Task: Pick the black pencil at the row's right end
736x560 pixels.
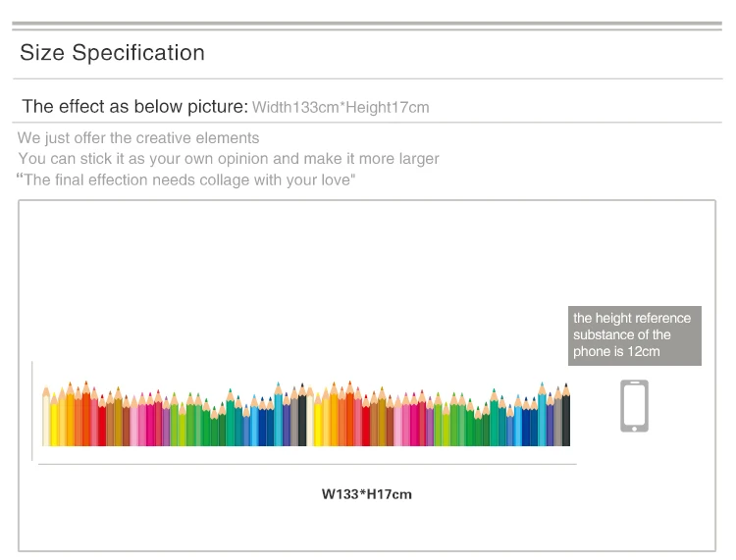Action: tap(566, 420)
